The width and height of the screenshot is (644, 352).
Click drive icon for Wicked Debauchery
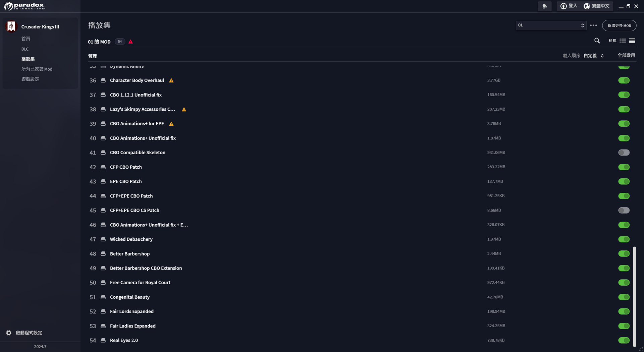tap(103, 239)
